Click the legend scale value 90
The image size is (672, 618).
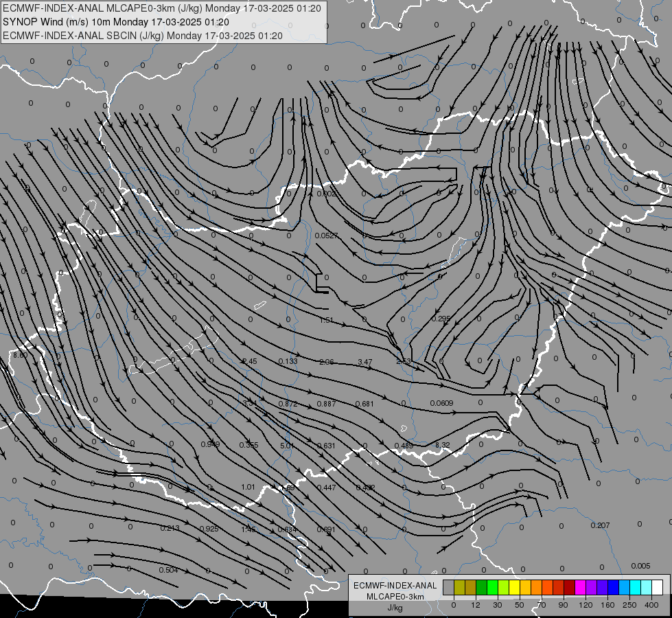563,605
